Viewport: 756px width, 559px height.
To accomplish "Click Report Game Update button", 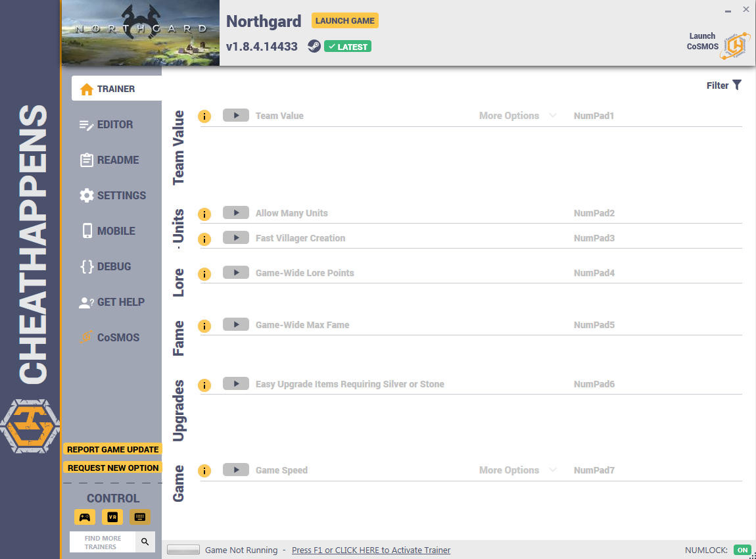I will [x=113, y=450].
